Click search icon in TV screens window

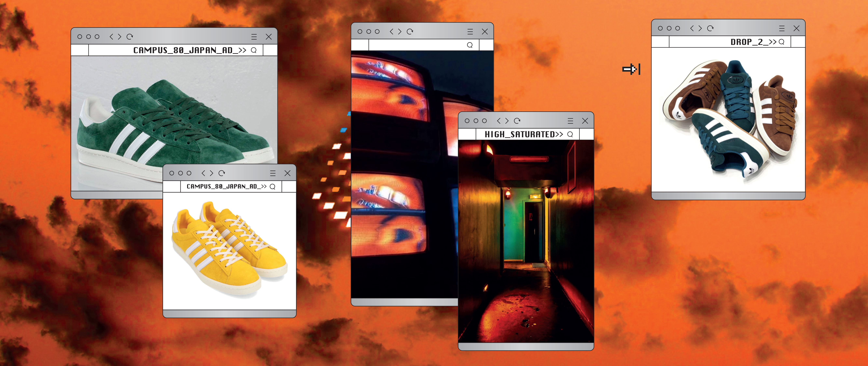[470, 45]
